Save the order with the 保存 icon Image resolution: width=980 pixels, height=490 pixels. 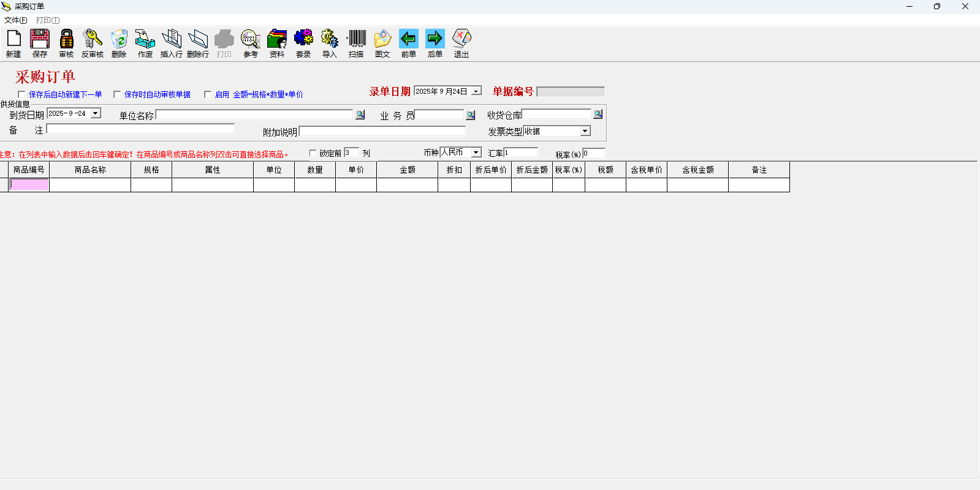coord(40,43)
